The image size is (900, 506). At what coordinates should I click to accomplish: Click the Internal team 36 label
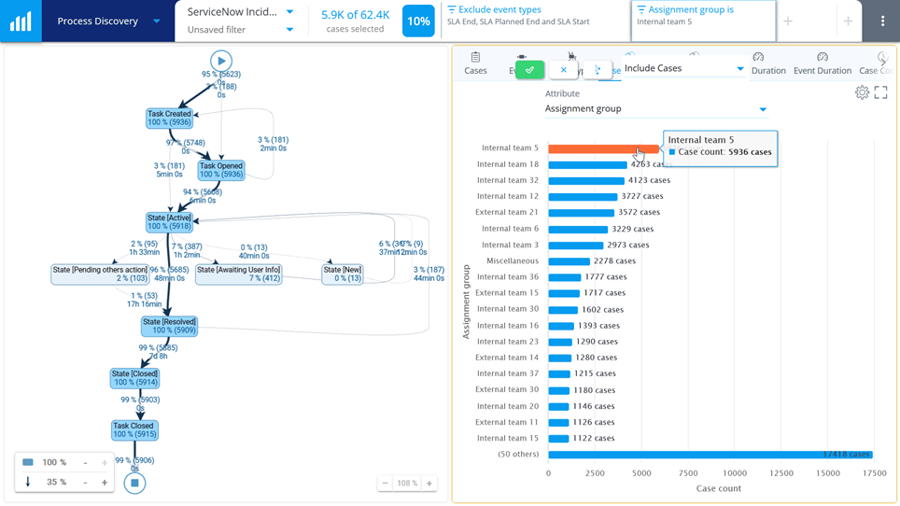[x=508, y=277]
